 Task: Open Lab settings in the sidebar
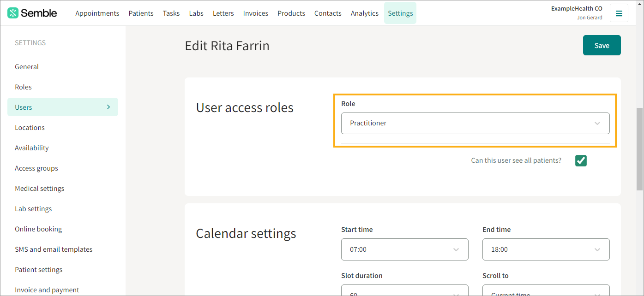click(x=33, y=209)
